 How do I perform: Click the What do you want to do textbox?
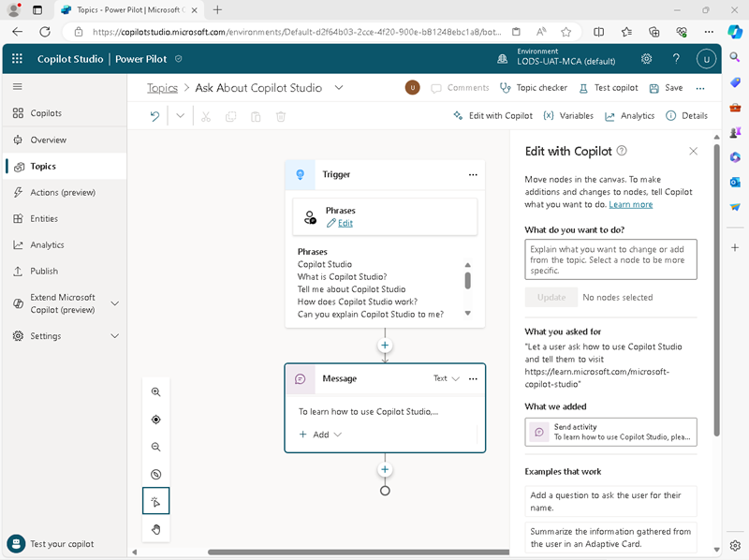click(x=611, y=259)
